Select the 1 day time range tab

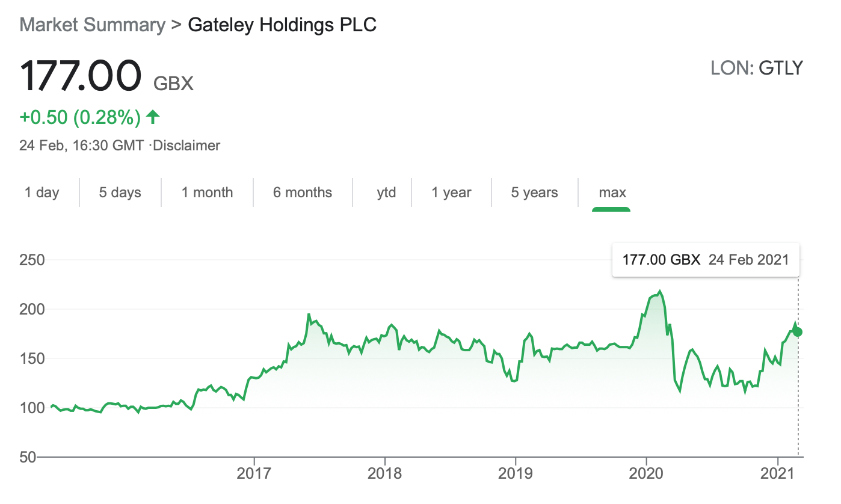[x=42, y=192]
